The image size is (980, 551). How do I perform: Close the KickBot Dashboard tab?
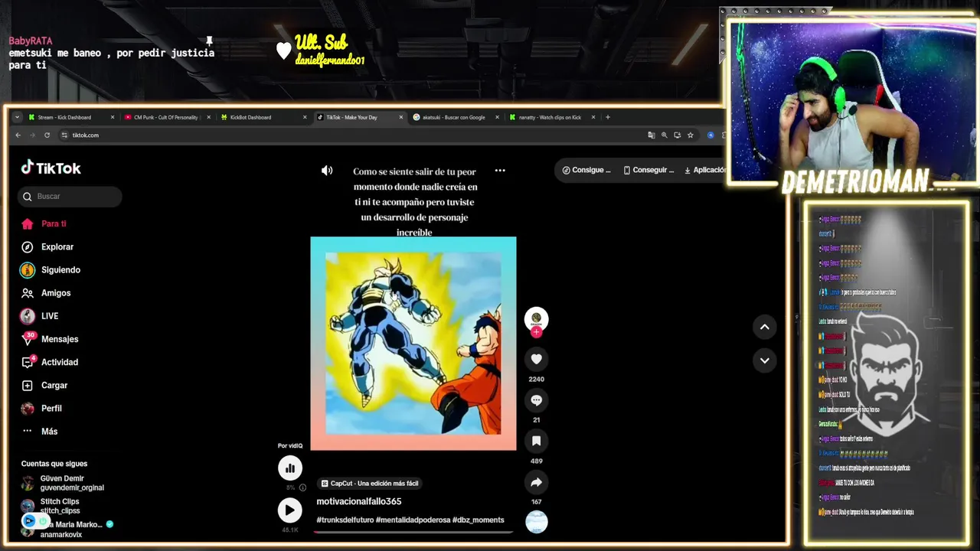click(x=305, y=117)
